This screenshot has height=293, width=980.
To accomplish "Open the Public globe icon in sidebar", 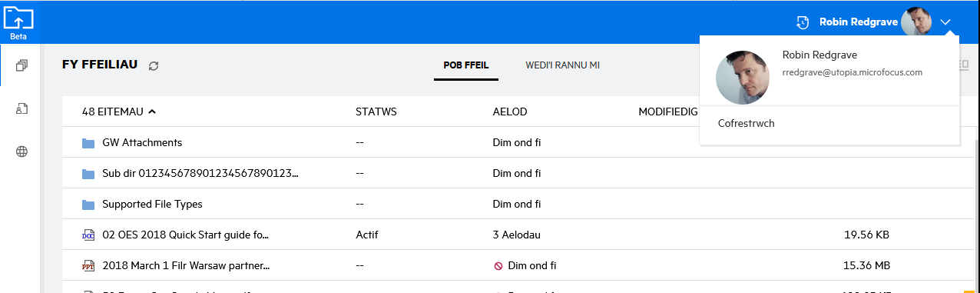I will point(22,152).
